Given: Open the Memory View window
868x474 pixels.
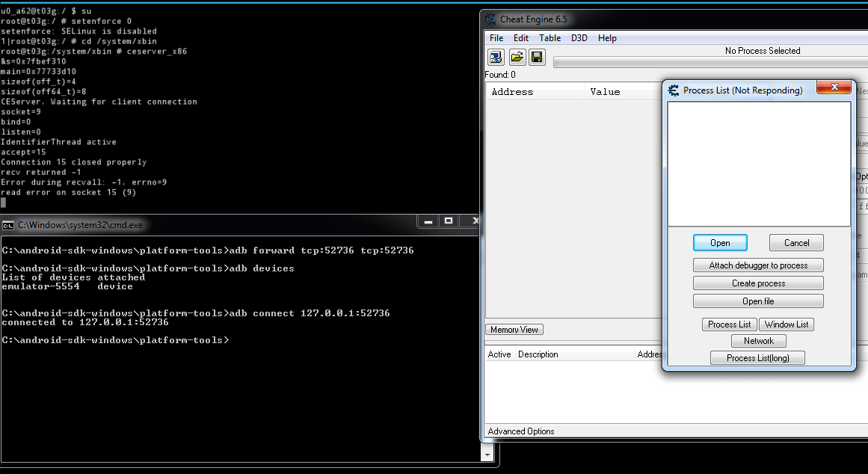Looking at the screenshot, I should (514, 329).
